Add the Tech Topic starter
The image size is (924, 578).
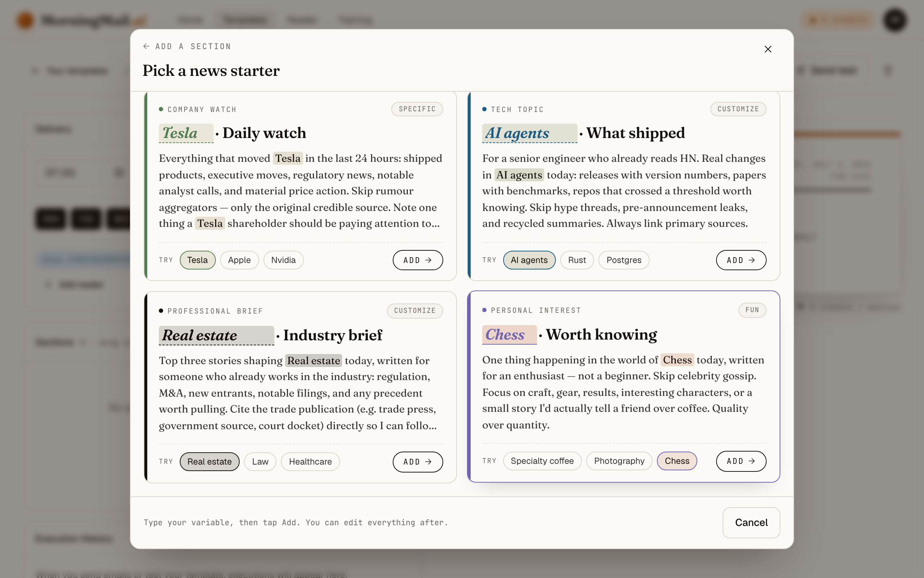pos(741,260)
